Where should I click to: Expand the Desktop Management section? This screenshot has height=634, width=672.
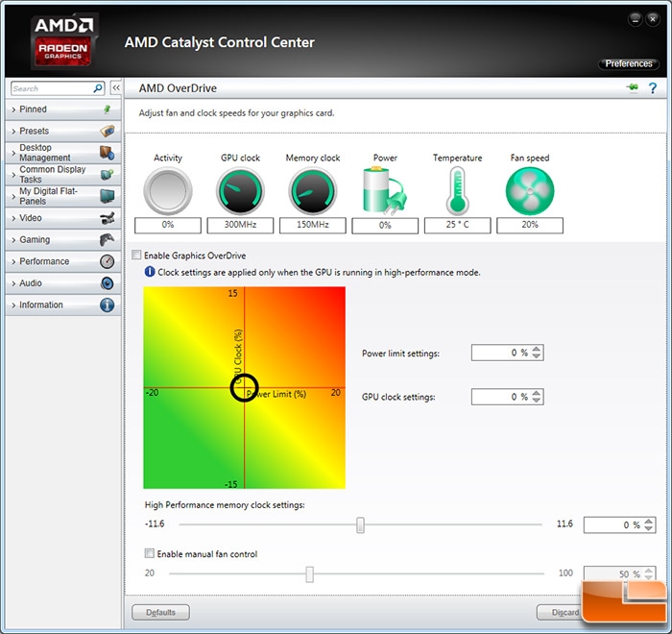[63, 153]
